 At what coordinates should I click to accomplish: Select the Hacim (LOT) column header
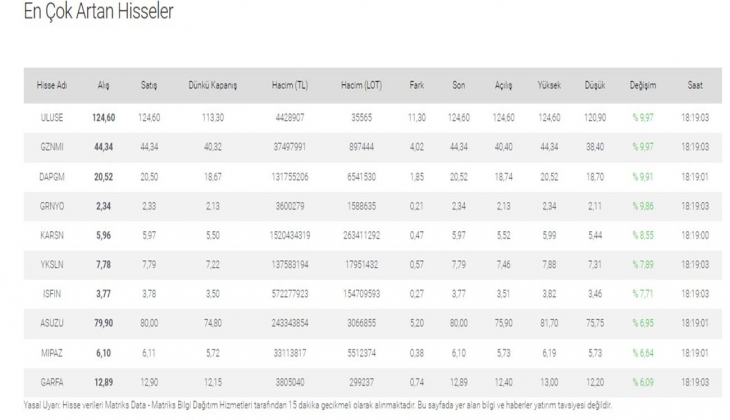point(362,86)
